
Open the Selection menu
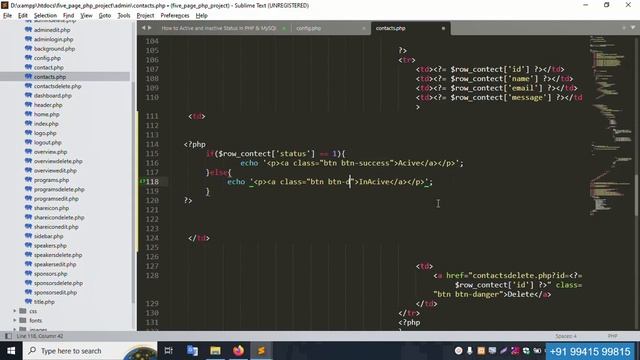(x=45, y=16)
